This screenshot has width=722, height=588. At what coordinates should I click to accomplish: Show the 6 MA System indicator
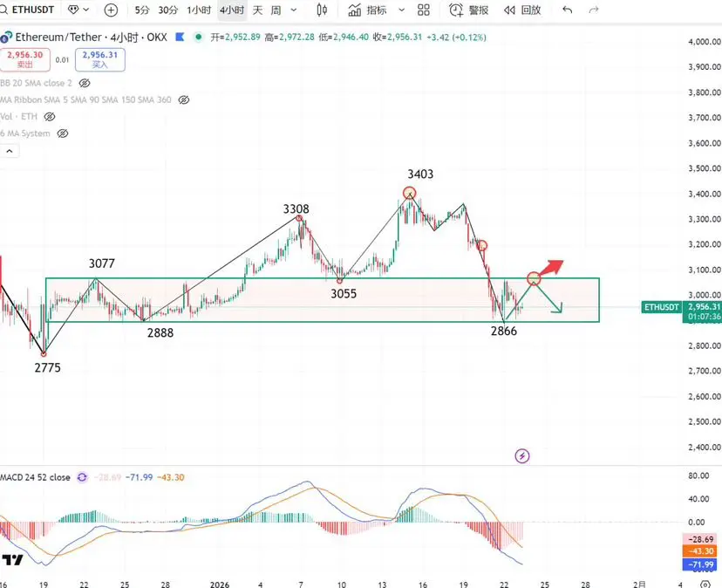coord(62,133)
